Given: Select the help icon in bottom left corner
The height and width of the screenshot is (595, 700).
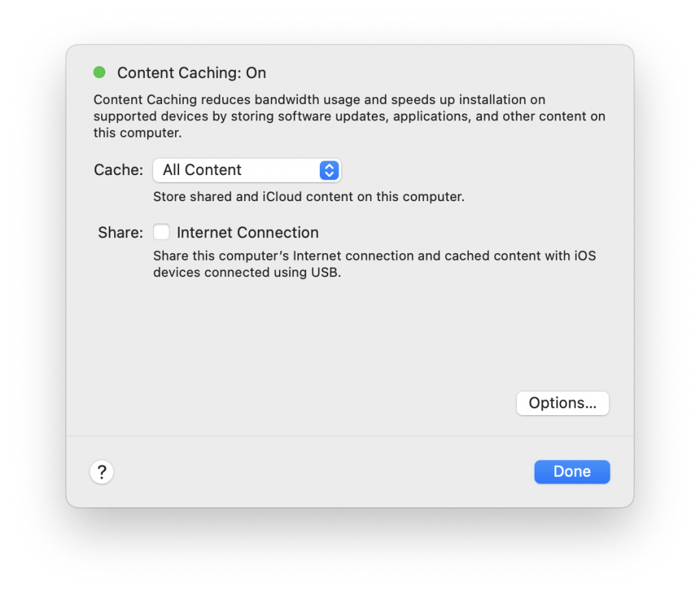Looking at the screenshot, I should [x=101, y=472].
